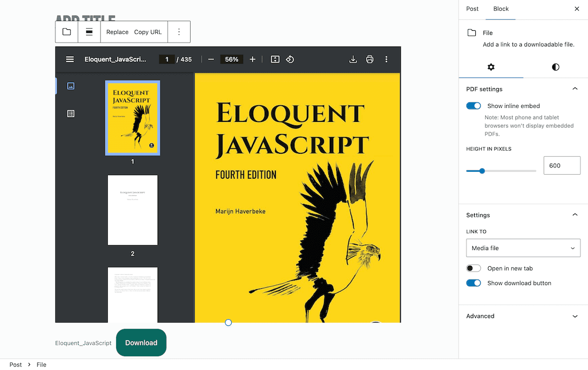
Task: Show document outline in PDF sidebar
Action: coord(71,114)
